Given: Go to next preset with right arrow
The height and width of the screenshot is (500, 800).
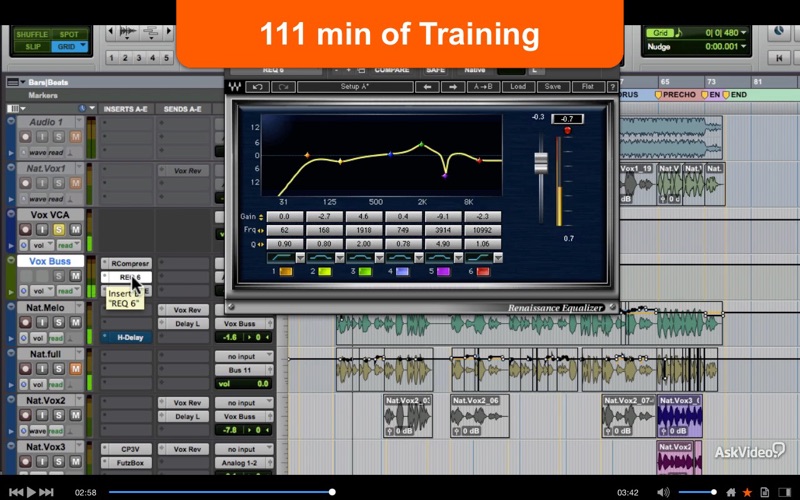Looking at the screenshot, I should tap(453, 87).
